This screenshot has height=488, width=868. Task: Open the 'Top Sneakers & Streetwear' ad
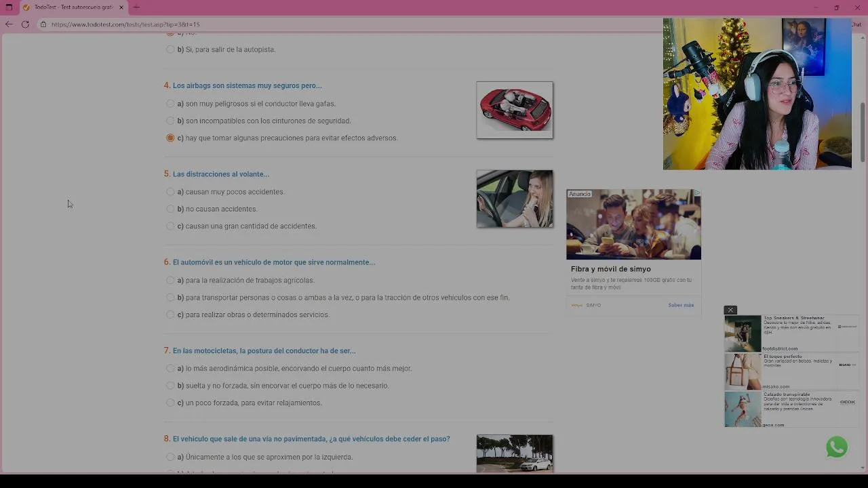point(794,318)
